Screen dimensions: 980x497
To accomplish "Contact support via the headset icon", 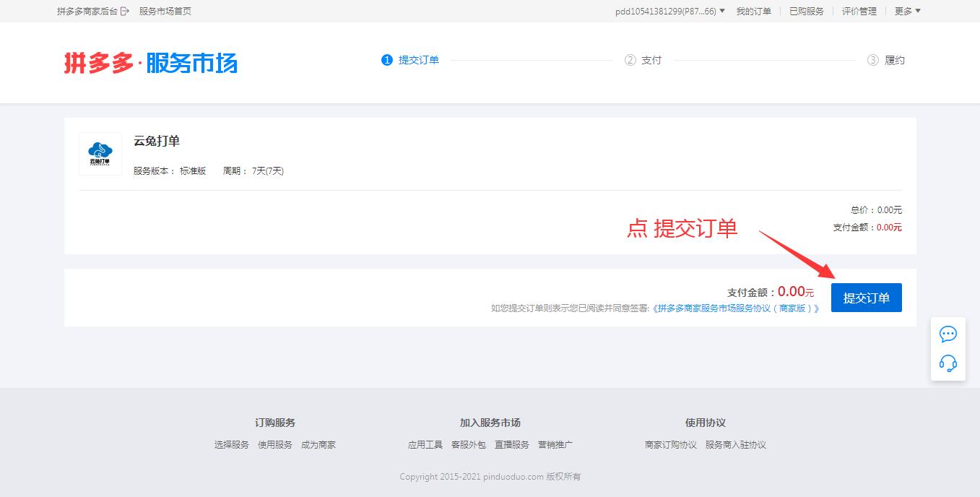I will 948,363.
